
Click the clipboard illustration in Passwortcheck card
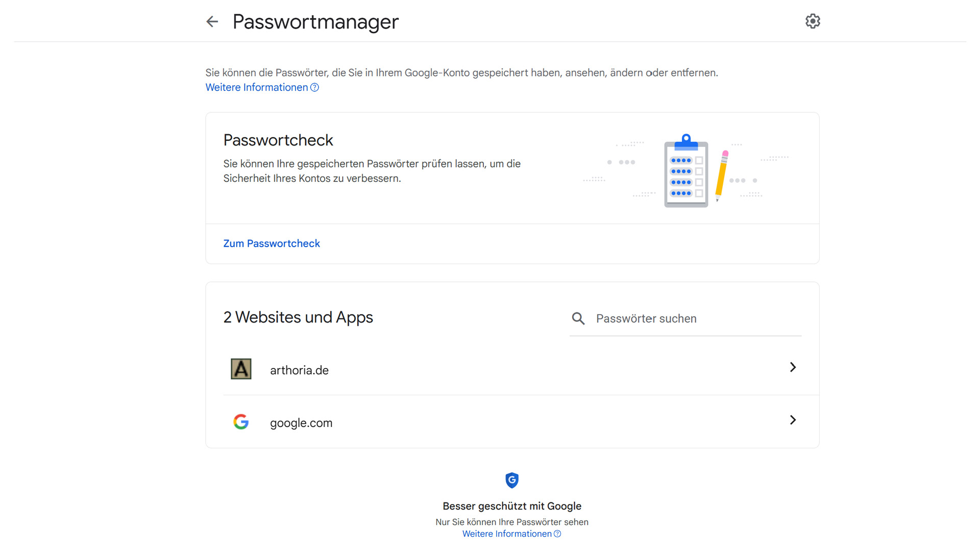pos(686,171)
